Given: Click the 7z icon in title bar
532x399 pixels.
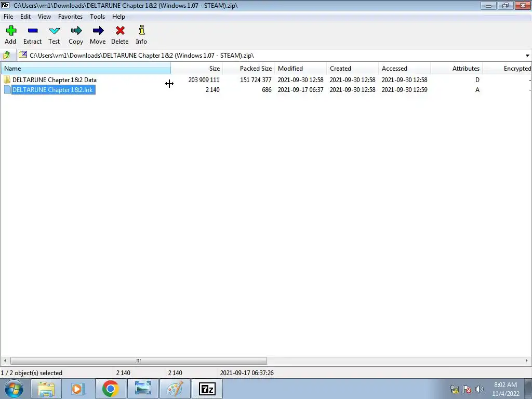Looking at the screenshot, I should tap(5, 5).
